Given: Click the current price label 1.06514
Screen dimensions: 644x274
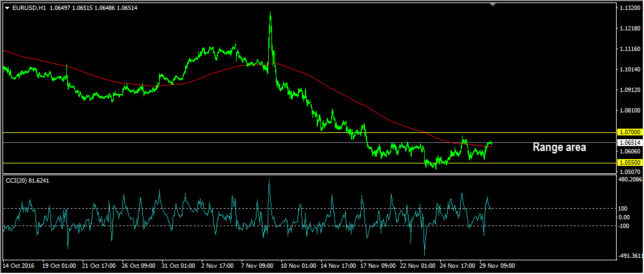Looking at the screenshot, I should (630, 142).
